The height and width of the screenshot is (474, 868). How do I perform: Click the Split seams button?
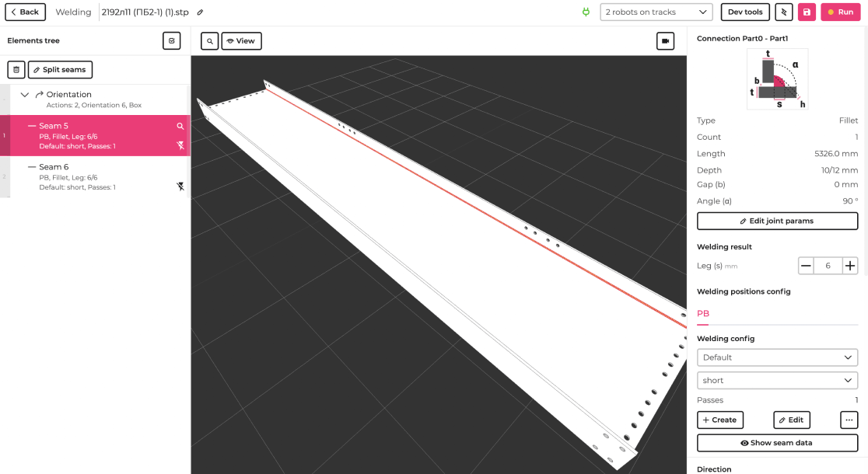pyautogui.click(x=60, y=69)
